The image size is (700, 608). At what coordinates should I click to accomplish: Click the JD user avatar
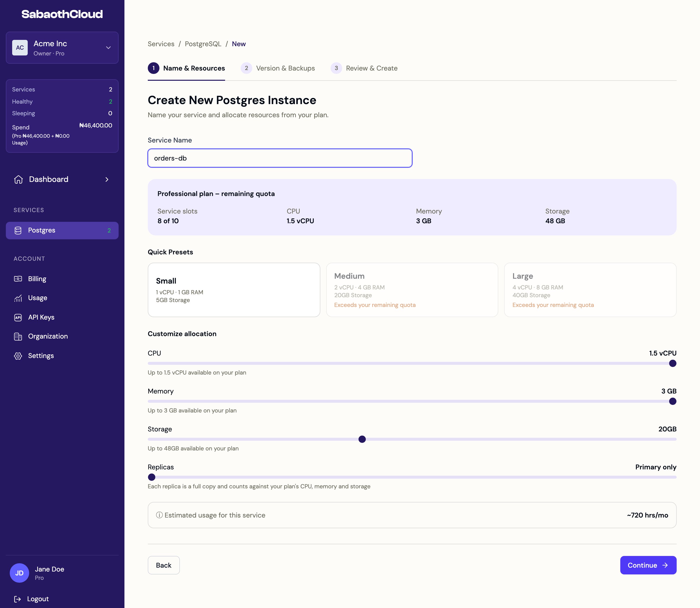tap(19, 573)
